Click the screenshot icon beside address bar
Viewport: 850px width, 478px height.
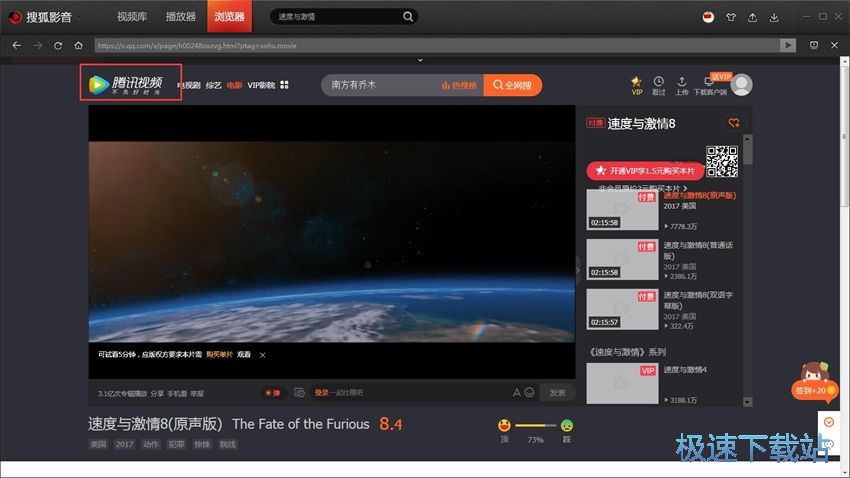click(814, 45)
